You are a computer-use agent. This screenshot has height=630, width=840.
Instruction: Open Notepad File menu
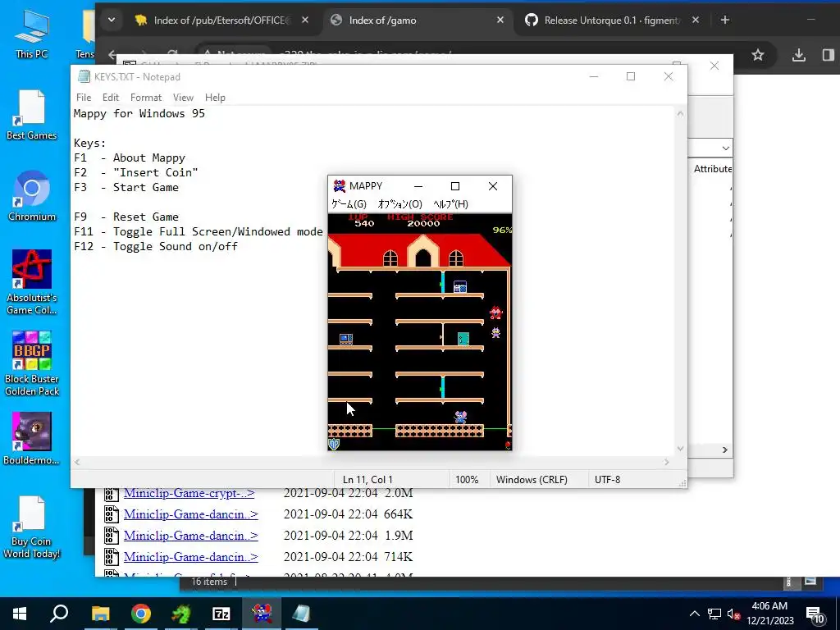84,98
